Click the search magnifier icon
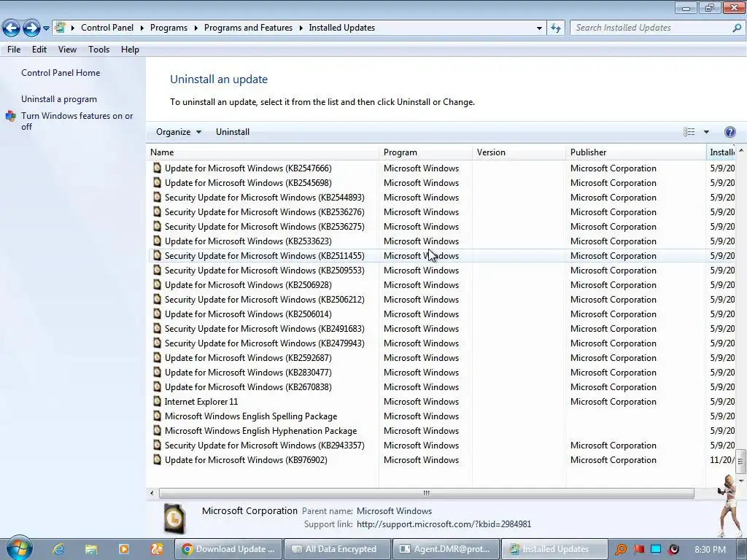This screenshot has width=747, height=560. click(x=737, y=28)
